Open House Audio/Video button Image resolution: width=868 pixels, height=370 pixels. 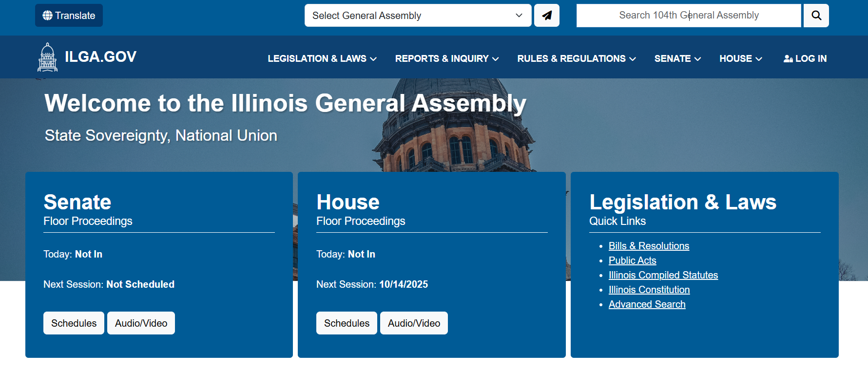point(414,323)
